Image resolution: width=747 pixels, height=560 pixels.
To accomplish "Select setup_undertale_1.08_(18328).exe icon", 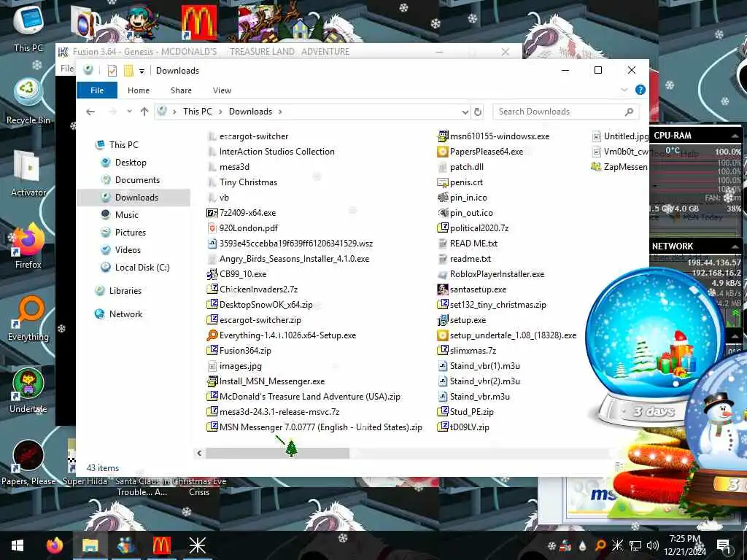I will tap(443, 335).
